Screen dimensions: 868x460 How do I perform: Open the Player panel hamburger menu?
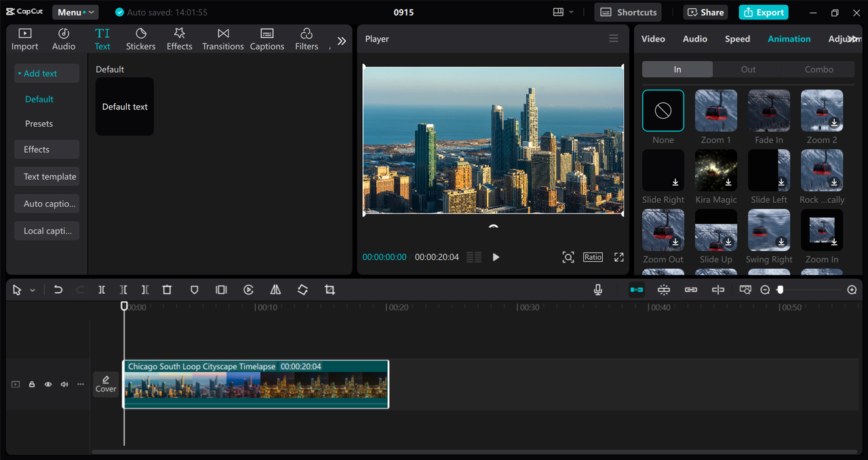click(614, 39)
